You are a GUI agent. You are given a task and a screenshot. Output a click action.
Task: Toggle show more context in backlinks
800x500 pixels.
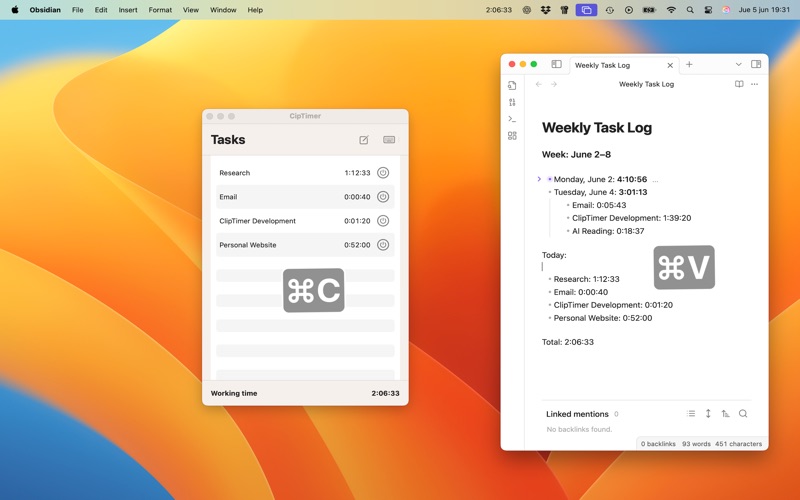pyautogui.click(x=708, y=414)
